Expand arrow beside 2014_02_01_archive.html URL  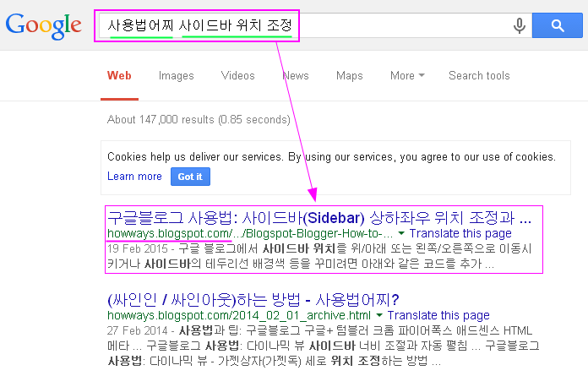379,315
